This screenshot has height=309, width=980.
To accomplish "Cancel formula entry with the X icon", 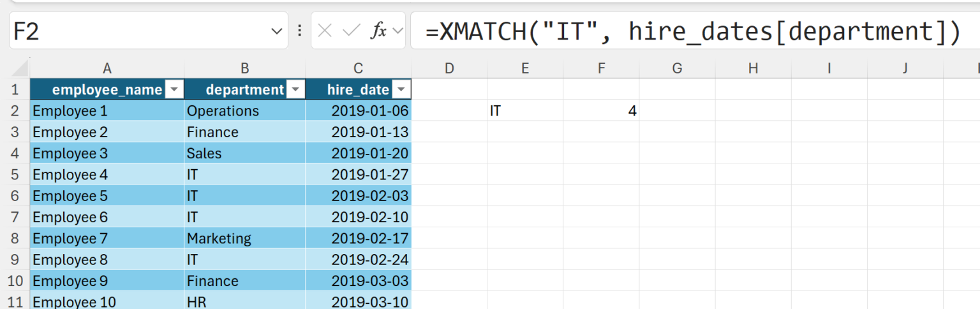I will coord(325,31).
